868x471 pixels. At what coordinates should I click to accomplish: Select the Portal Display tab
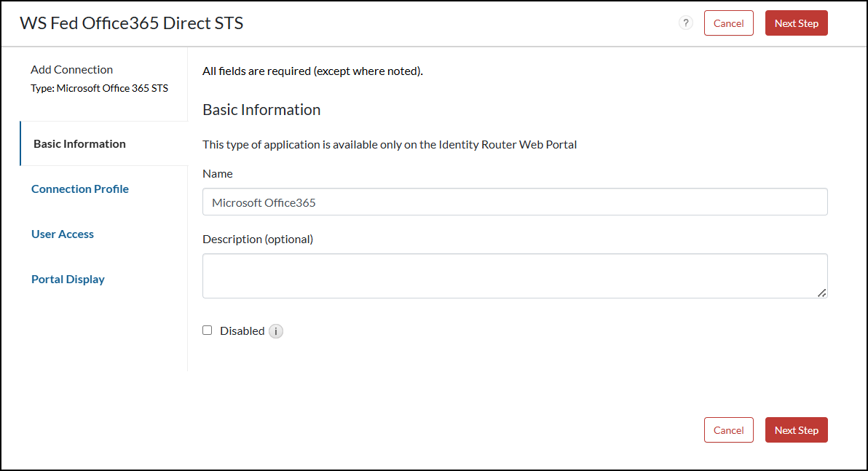click(x=68, y=280)
